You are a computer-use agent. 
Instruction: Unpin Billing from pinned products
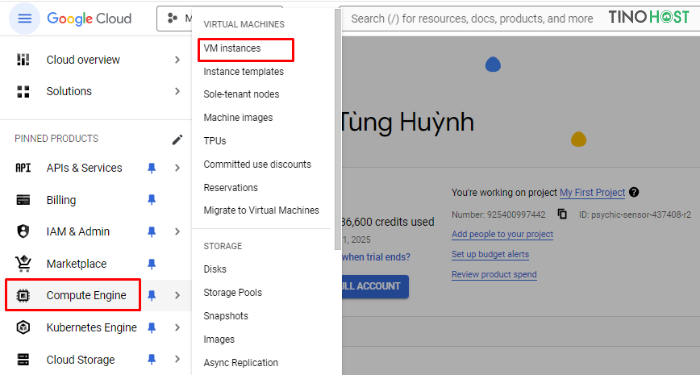(x=152, y=200)
